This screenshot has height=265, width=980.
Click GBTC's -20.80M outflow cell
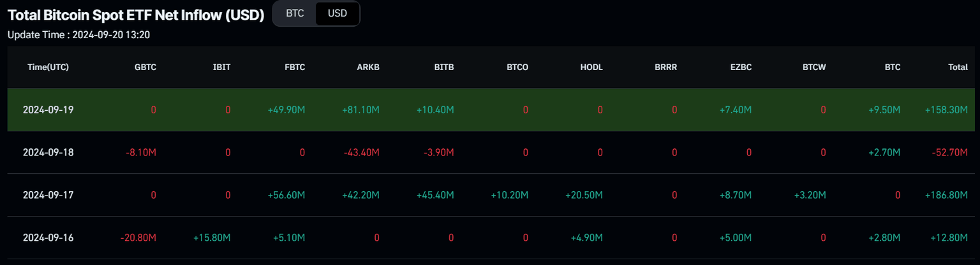pos(138,238)
